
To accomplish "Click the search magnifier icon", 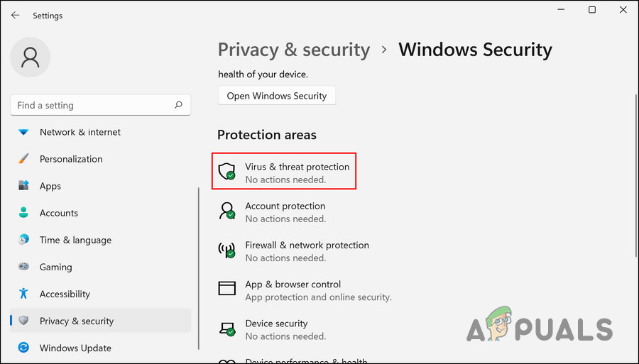I will click(x=178, y=105).
